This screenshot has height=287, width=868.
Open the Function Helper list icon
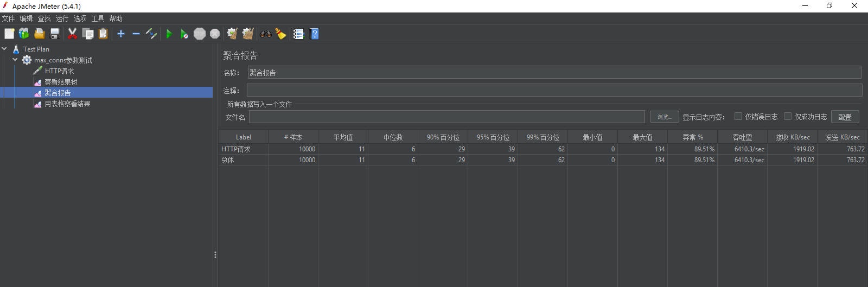point(298,34)
